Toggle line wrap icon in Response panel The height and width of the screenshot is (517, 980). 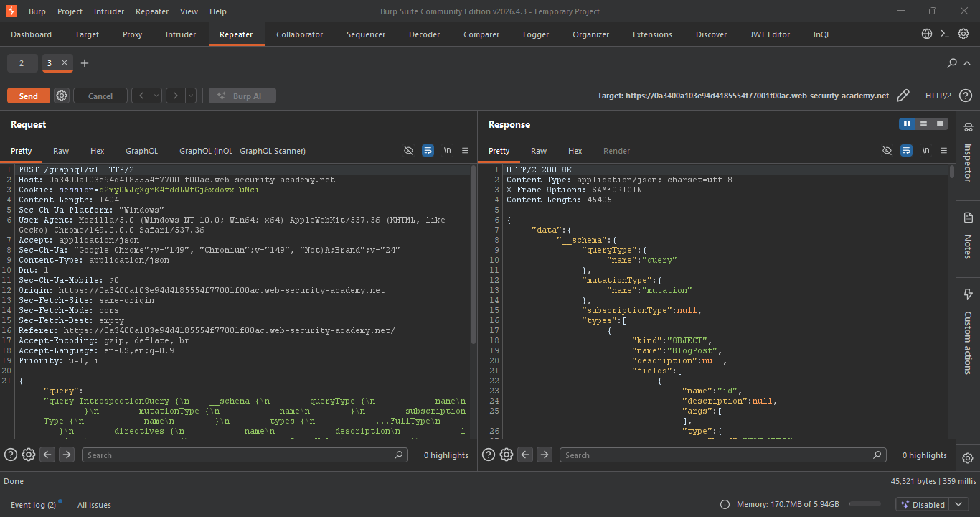tap(906, 150)
